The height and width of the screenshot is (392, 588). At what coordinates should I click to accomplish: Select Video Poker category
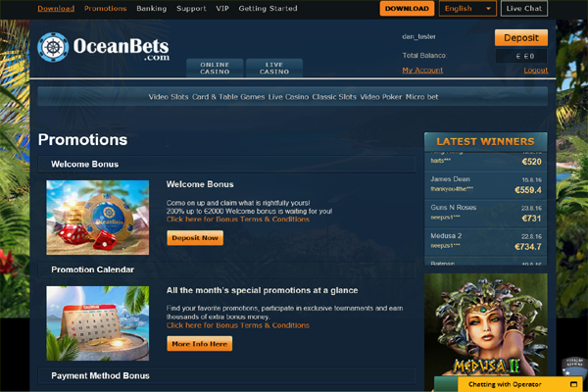coord(380,97)
